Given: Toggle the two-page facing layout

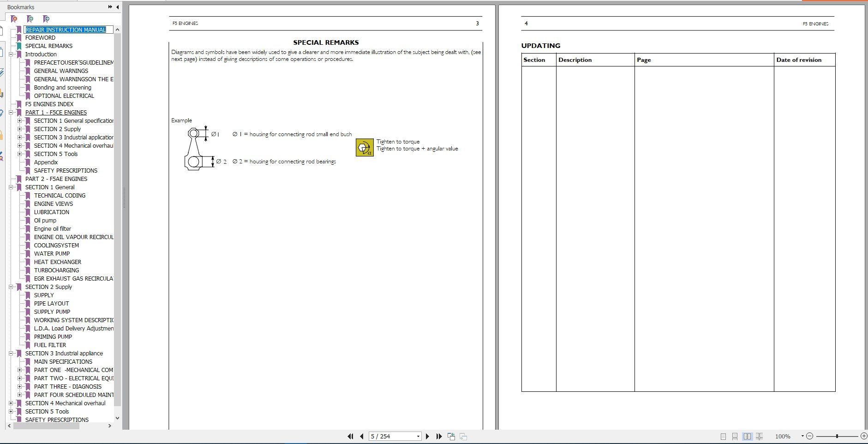Looking at the screenshot, I should (x=747, y=436).
